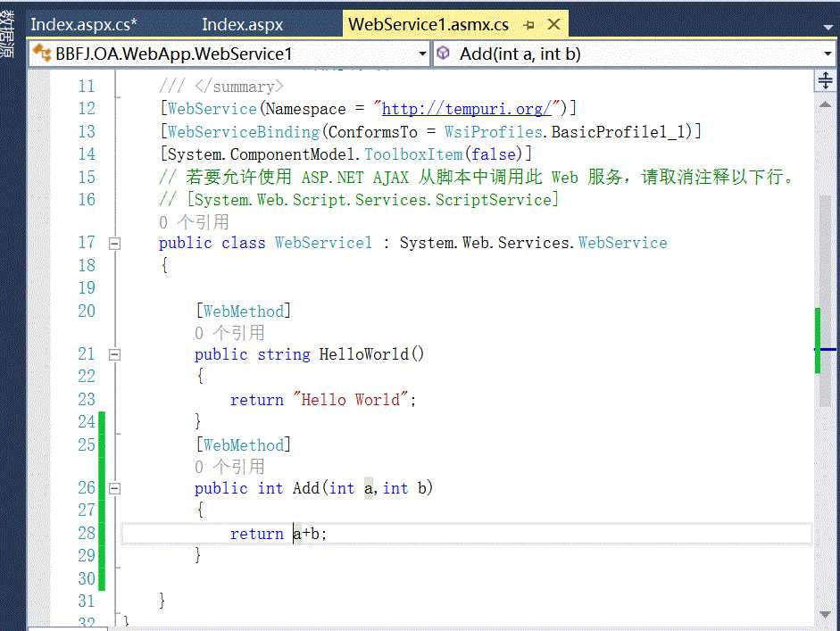
Task: Click the WebServiceBinding attribute name
Action: (244, 132)
